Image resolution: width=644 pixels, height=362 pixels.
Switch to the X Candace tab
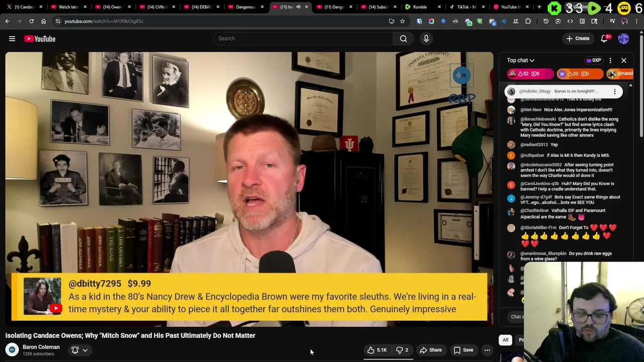pyautogui.click(x=24, y=7)
